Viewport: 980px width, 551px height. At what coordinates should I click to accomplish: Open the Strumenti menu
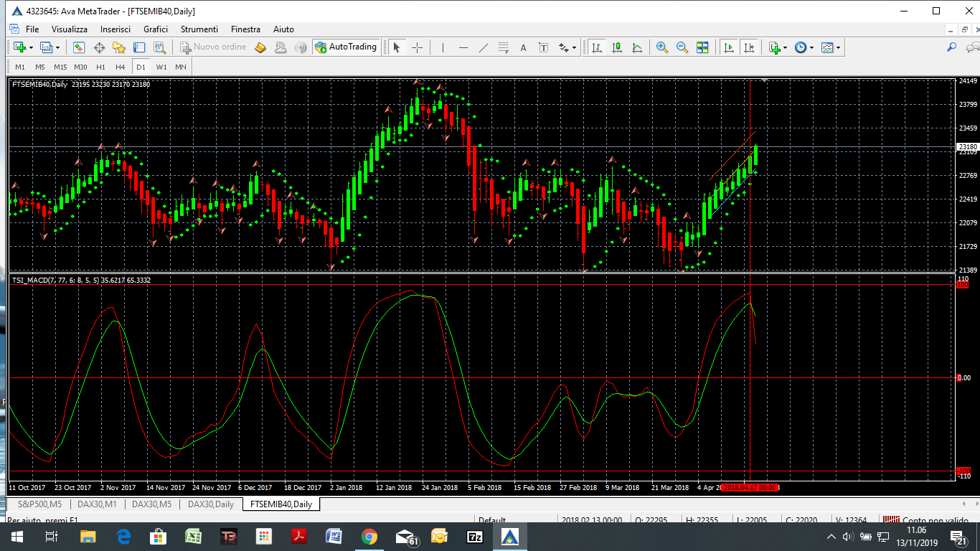click(x=199, y=29)
